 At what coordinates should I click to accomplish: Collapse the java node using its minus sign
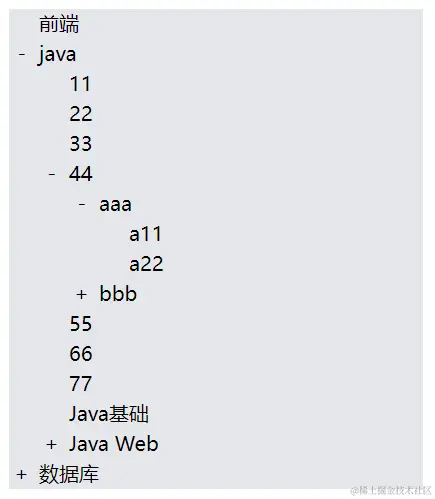click(x=22, y=54)
